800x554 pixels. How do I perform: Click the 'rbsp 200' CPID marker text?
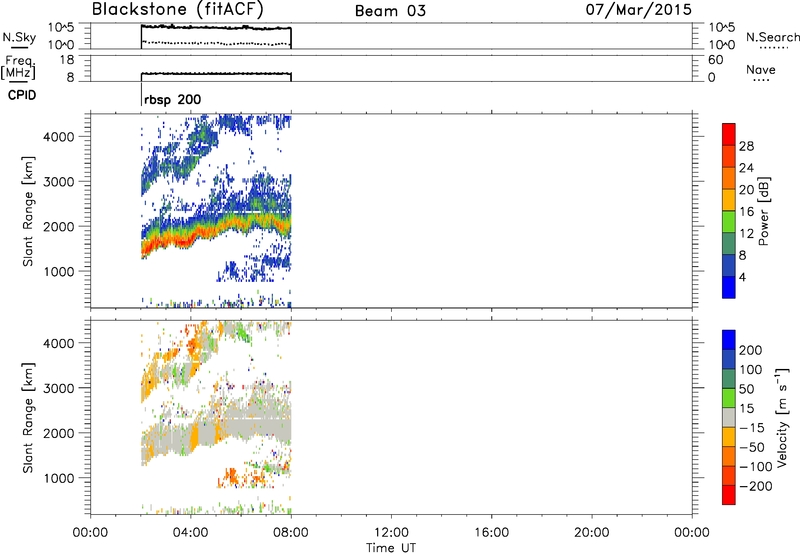click(x=172, y=99)
